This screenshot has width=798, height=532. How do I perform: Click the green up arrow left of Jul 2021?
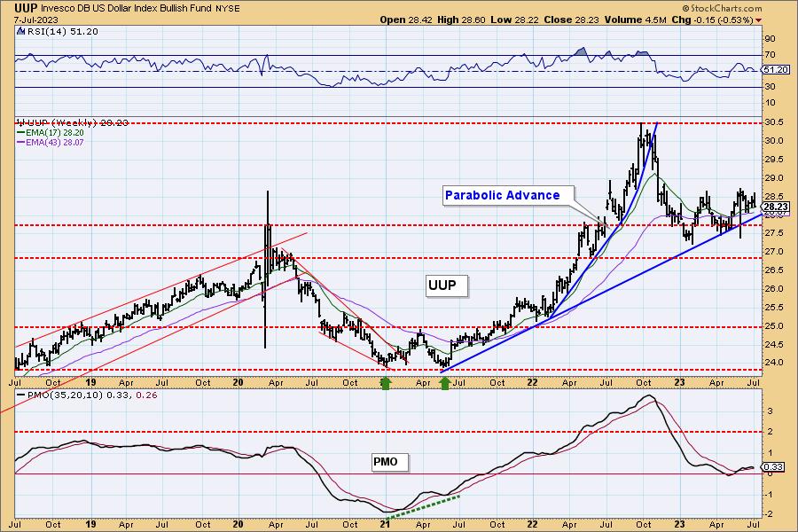point(445,383)
